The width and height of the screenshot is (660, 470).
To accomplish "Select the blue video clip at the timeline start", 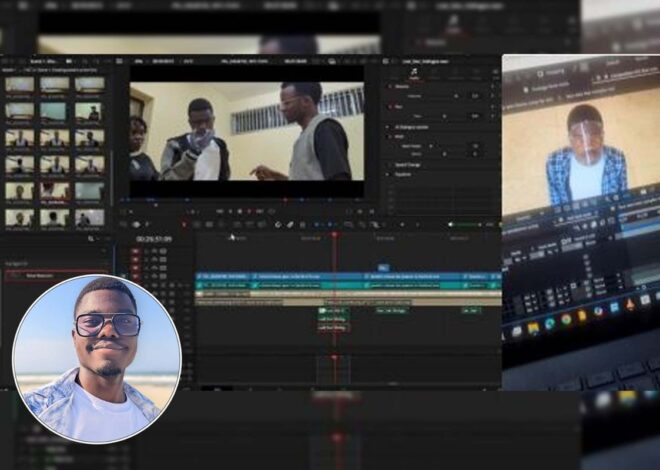I will tap(223, 276).
